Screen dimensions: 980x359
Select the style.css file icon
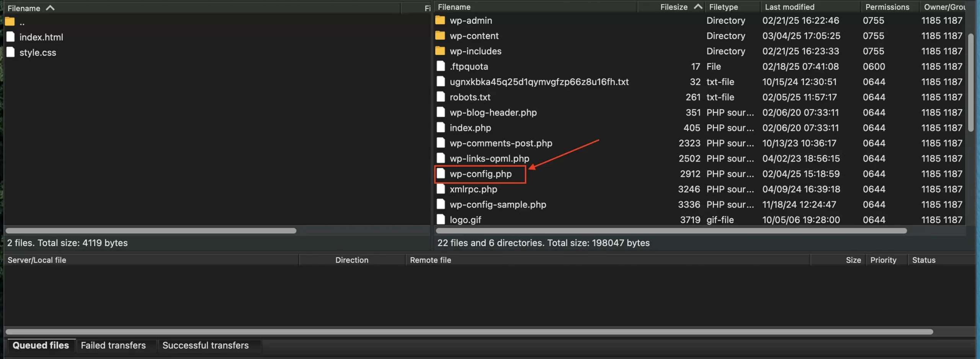tap(10, 52)
